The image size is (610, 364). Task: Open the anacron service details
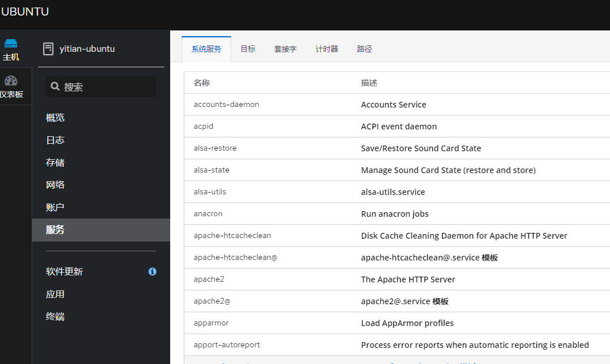click(x=208, y=214)
